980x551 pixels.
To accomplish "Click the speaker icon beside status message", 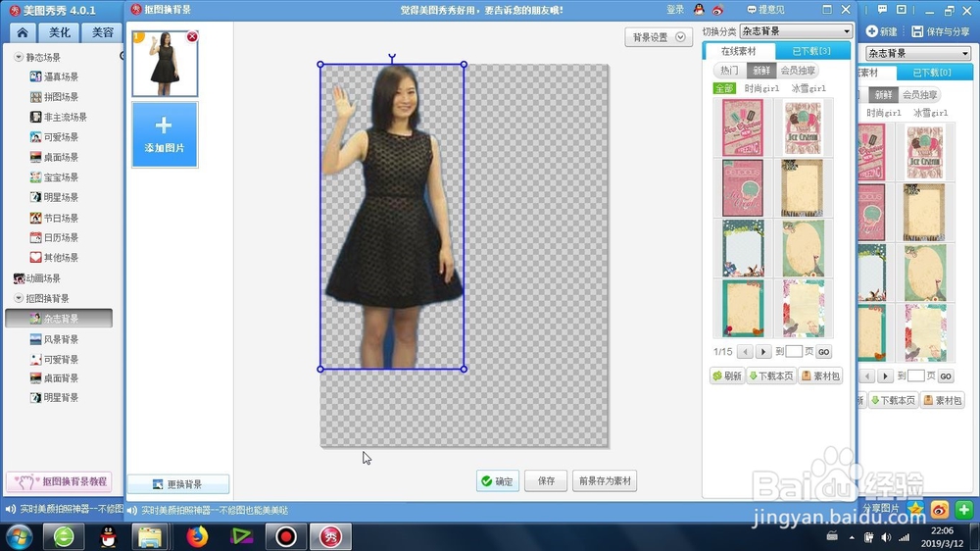I will pyautogui.click(x=132, y=511).
